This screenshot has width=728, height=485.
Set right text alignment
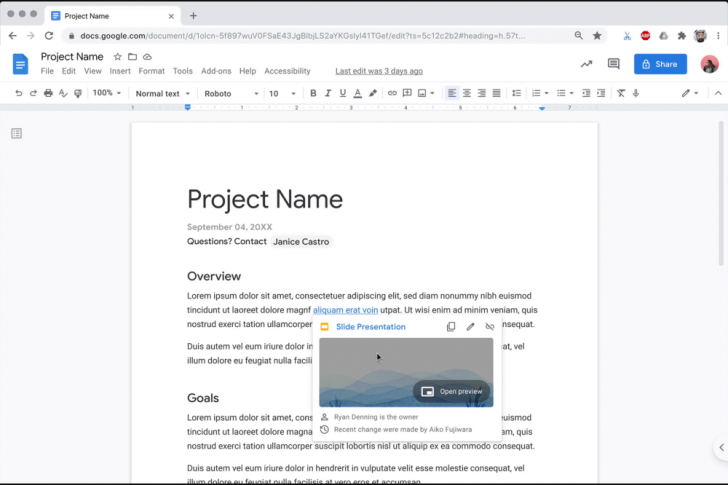tap(481, 93)
